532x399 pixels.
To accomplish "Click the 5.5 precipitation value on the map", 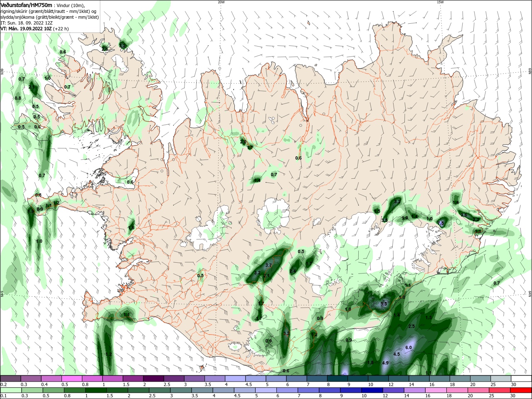I will point(384,304).
